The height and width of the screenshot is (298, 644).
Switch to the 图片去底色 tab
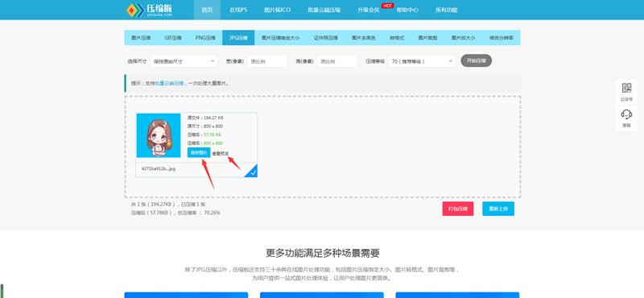click(x=364, y=38)
